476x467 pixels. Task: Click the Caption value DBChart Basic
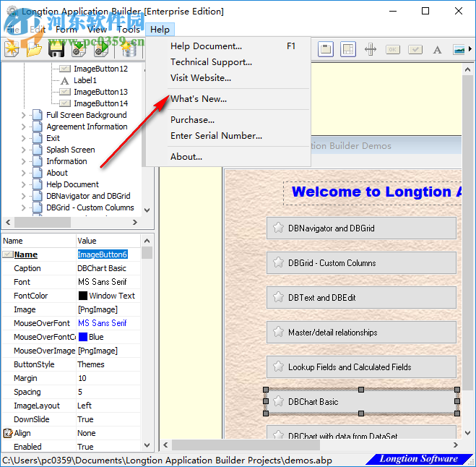102,268
